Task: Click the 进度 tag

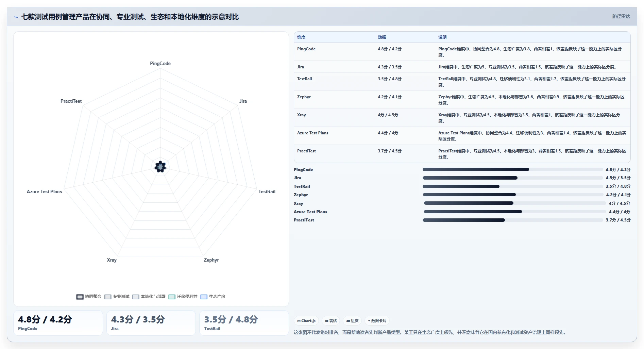Action: click(x=352, y=321)
